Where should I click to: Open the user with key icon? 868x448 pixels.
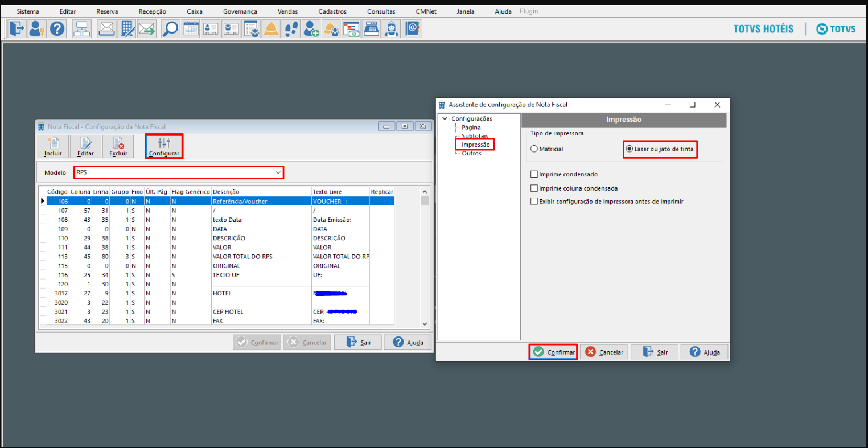click(38, 28)
